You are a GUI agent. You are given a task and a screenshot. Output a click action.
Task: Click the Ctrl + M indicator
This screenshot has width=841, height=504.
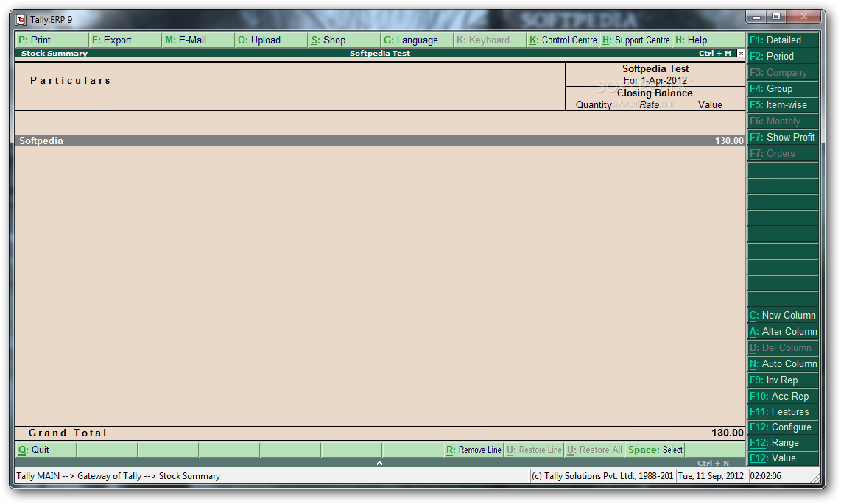click(714, 53)
